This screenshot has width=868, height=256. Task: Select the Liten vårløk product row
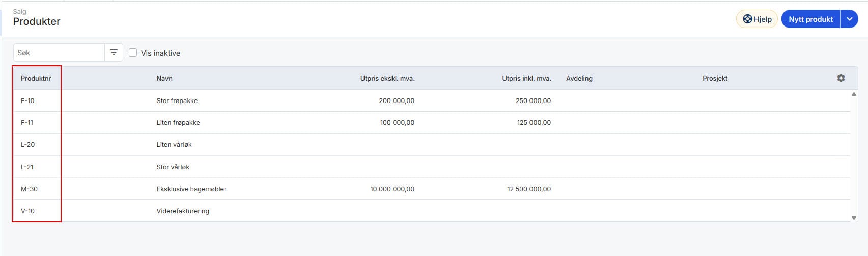tap(174, 145)
